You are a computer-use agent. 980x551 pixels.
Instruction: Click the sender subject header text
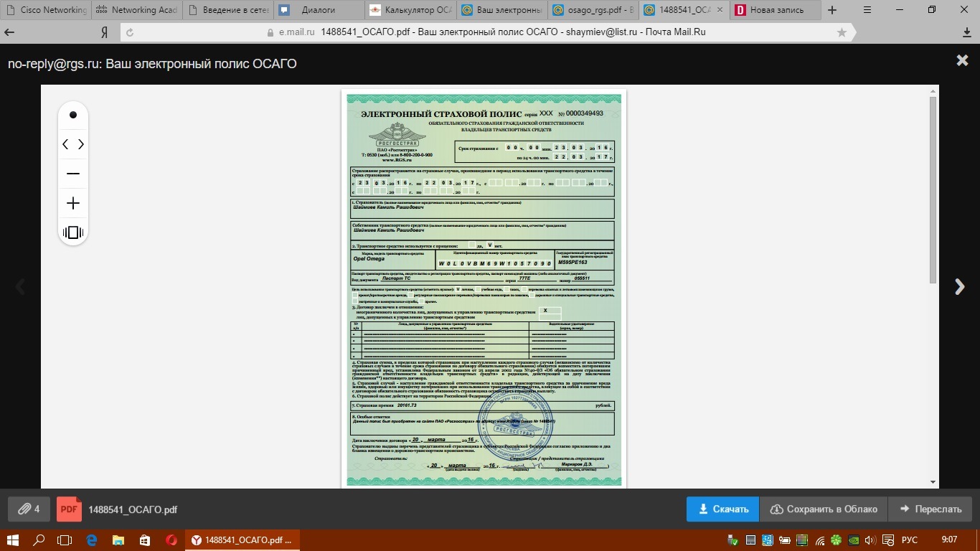152,64
